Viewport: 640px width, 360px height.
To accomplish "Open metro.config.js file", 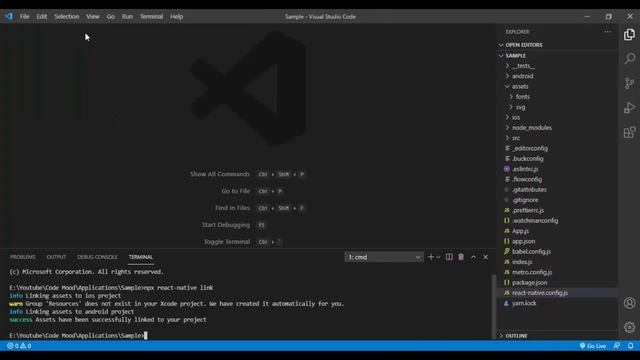I will 558,272.
